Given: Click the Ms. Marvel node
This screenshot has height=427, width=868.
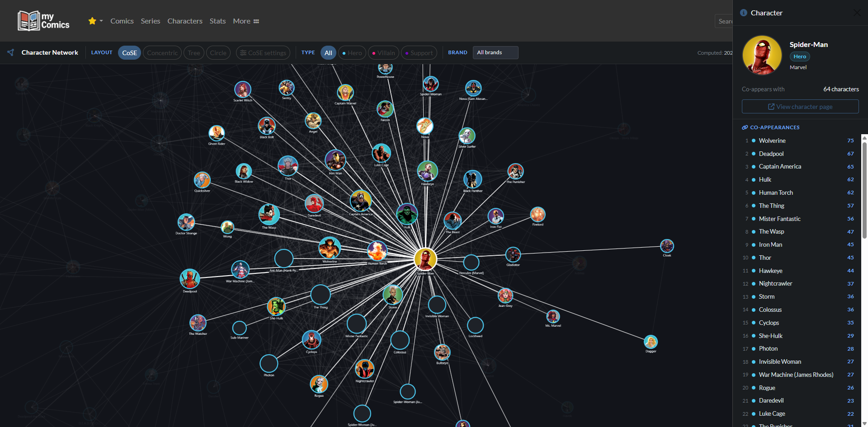Looking at the screenshot, I should 553,317.
